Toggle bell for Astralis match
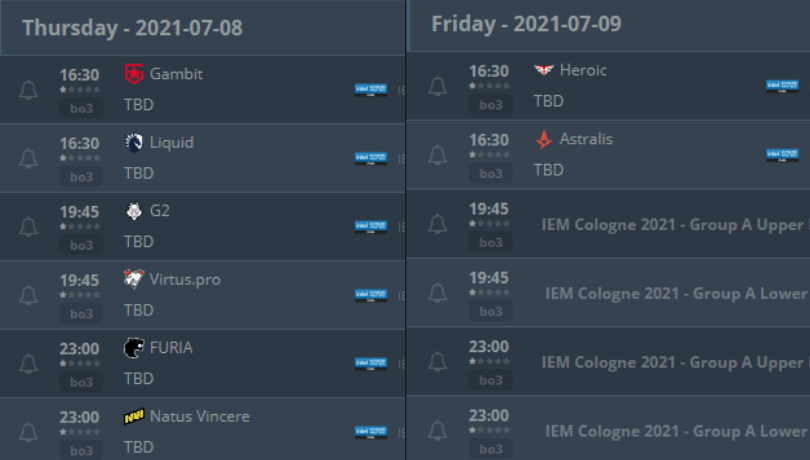 437,155
